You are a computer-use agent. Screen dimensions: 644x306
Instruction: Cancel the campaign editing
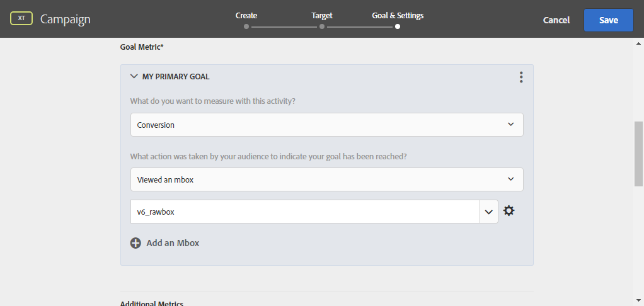tap(556, 20)
